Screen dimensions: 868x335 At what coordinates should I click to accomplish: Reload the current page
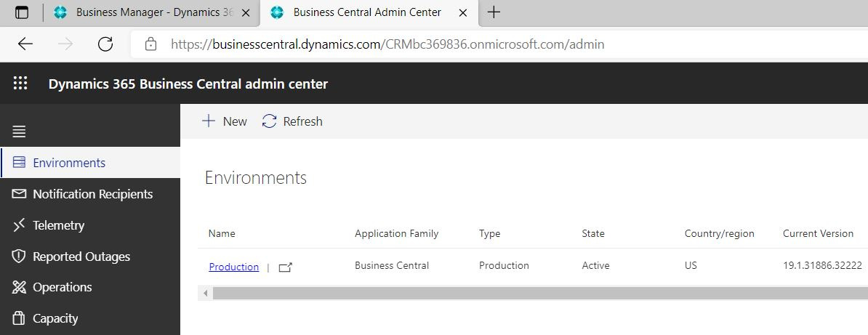tap(105, 44)
